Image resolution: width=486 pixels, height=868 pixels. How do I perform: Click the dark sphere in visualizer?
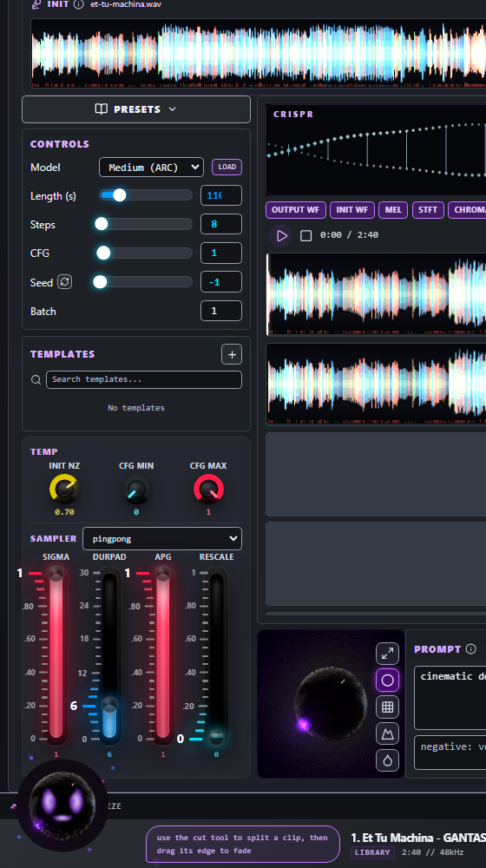(x=331, y=704)
